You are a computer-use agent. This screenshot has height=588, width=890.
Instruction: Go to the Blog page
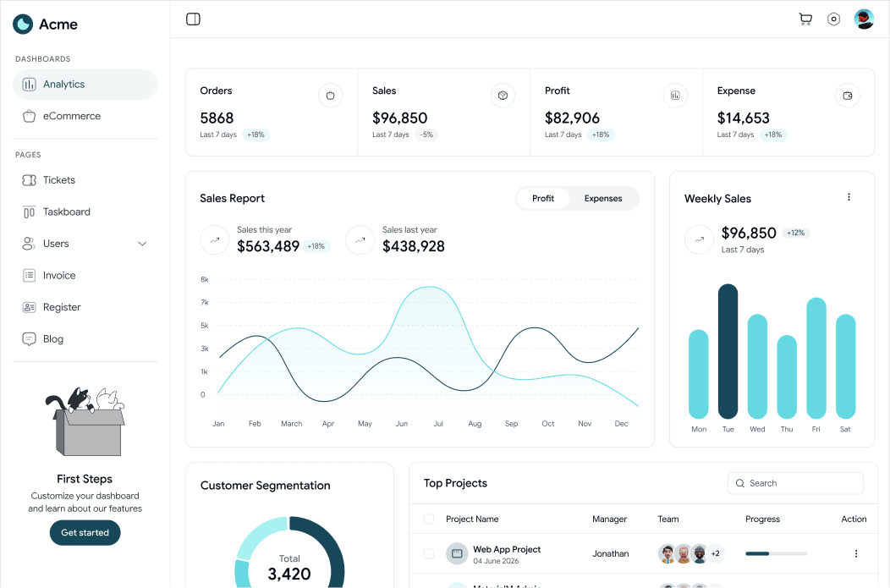85,338
